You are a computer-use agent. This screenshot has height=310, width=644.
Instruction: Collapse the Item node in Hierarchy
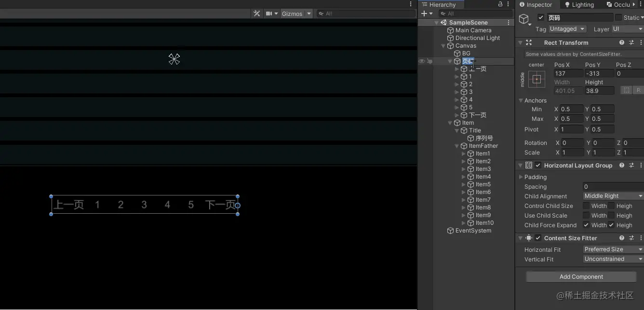click(x=450, y=123)
